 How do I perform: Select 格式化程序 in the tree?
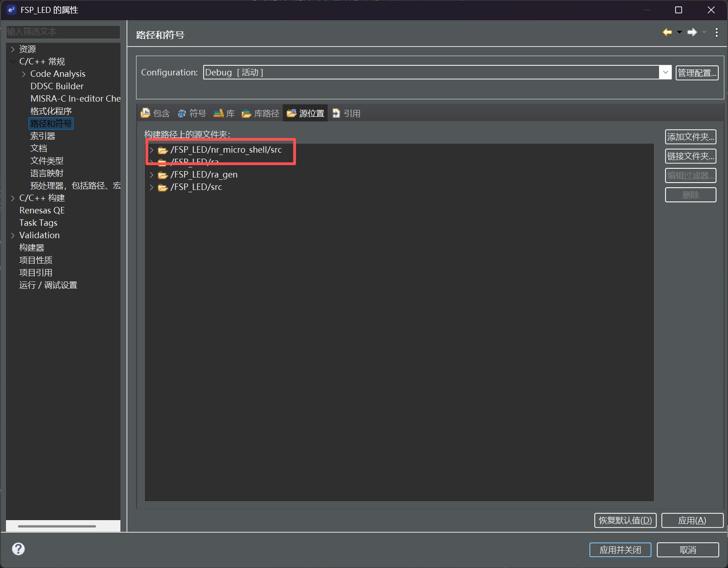click(x=51, y=111)
